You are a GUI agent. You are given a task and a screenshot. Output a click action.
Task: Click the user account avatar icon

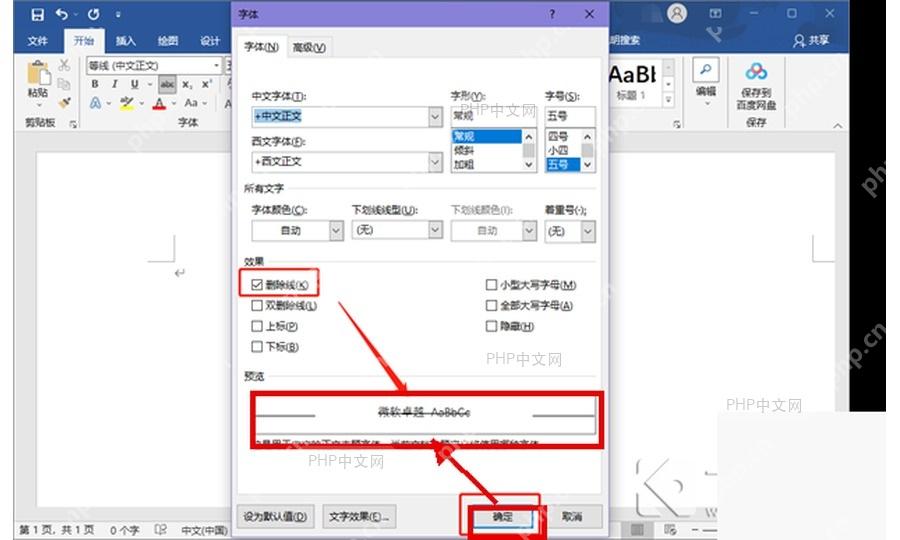(677, 13)
